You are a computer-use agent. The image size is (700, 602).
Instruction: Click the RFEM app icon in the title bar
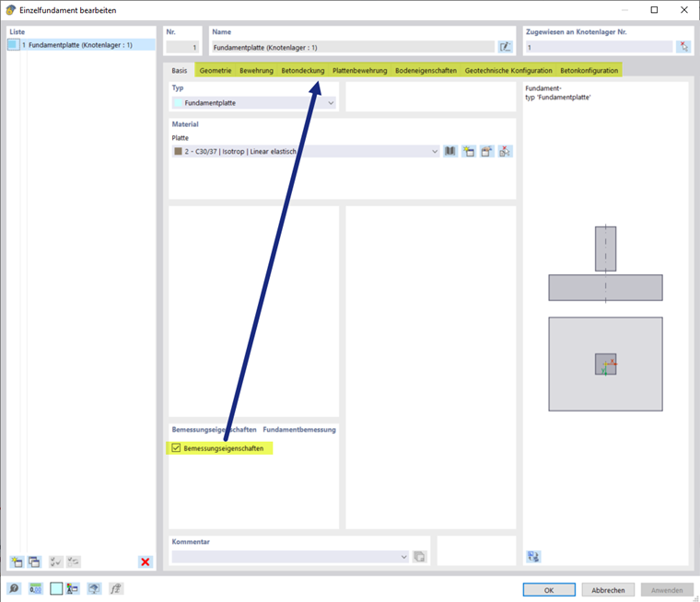click(x=10, y=10)
